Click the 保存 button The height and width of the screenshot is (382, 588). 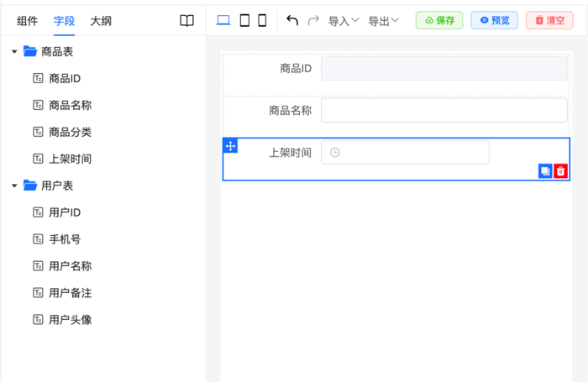point(438,20)
